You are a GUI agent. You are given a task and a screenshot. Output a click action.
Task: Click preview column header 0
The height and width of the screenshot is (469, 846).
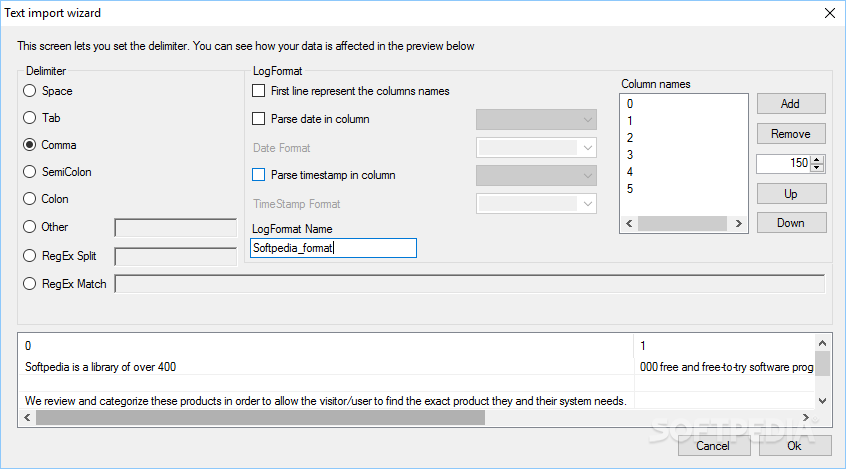click(326, 345)
